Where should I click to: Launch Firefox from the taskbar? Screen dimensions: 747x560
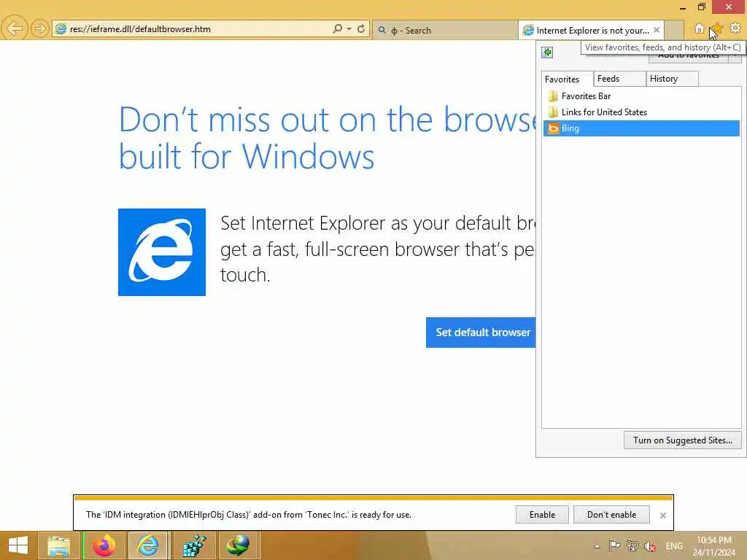pos(104,545)
